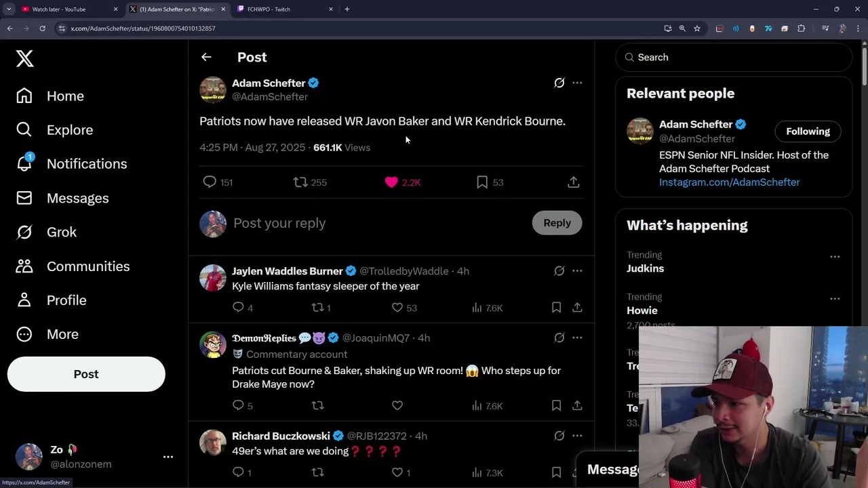The width and height of the screenshot is (868, 488).
Task: Open account menu dots beside Zo
Action: (168, 457)
